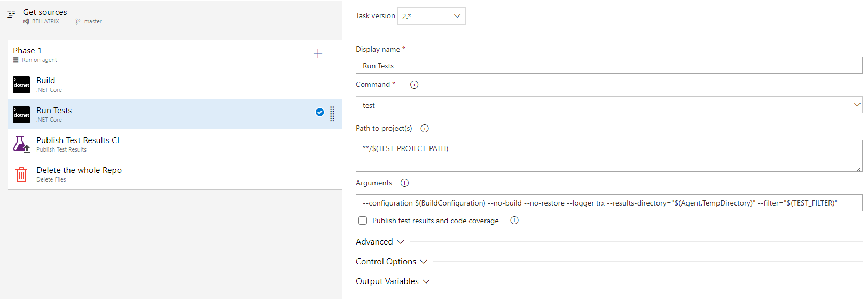
Task: Click the flask icon of Publish Test Results CI
Action: coord(21,144)
